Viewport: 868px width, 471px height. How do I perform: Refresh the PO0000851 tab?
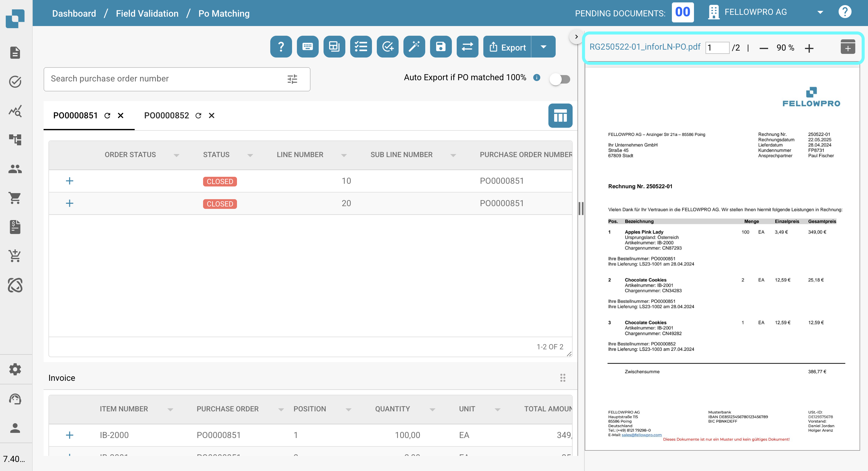click(107, 116)
